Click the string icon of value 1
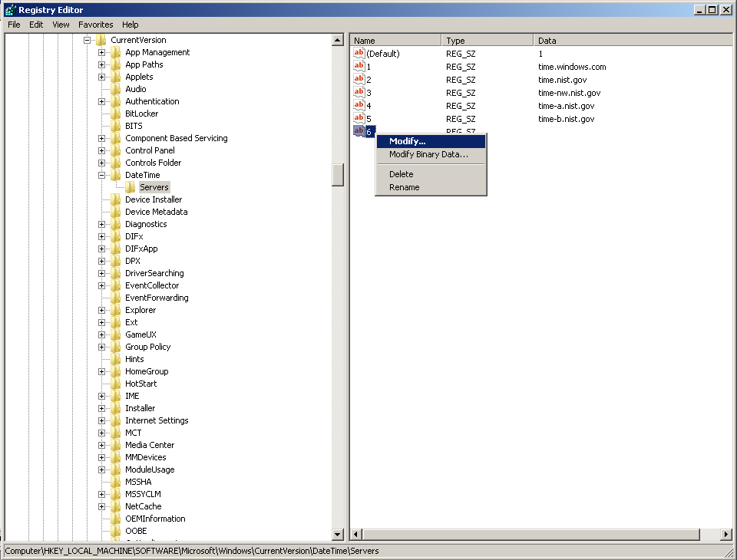The height and width of the screenshot is (560, 737). tap(359, 66)
